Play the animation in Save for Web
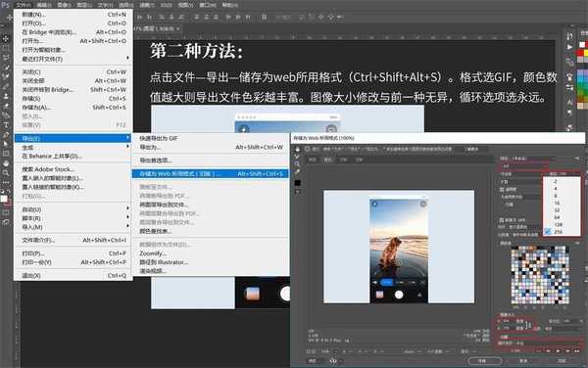This screenshot has width=588, height=368. click(x=558, y=350)
